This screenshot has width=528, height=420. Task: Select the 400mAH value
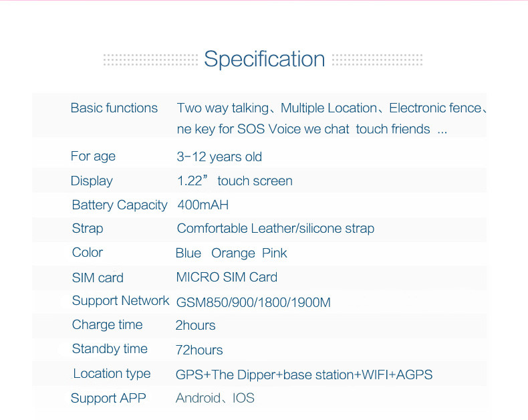[203, 205]
